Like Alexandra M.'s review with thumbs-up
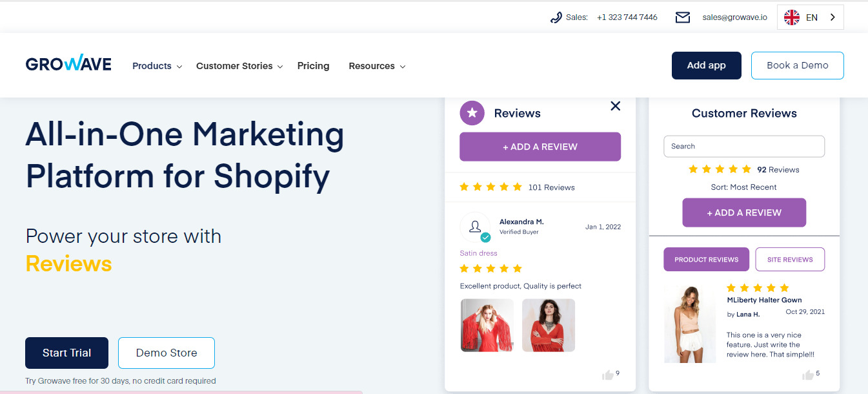This screenshot has width=868, height=394. pos(607,375)
